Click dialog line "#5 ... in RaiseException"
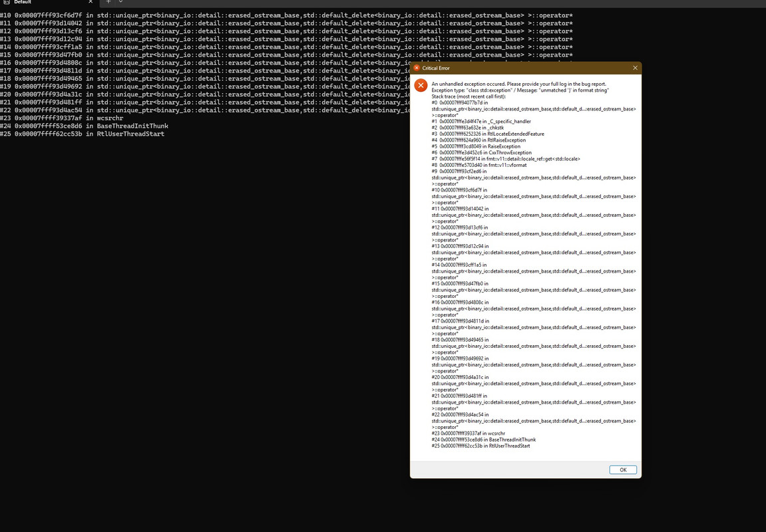The width and height of the screenshot is (766, 532). 476,146
